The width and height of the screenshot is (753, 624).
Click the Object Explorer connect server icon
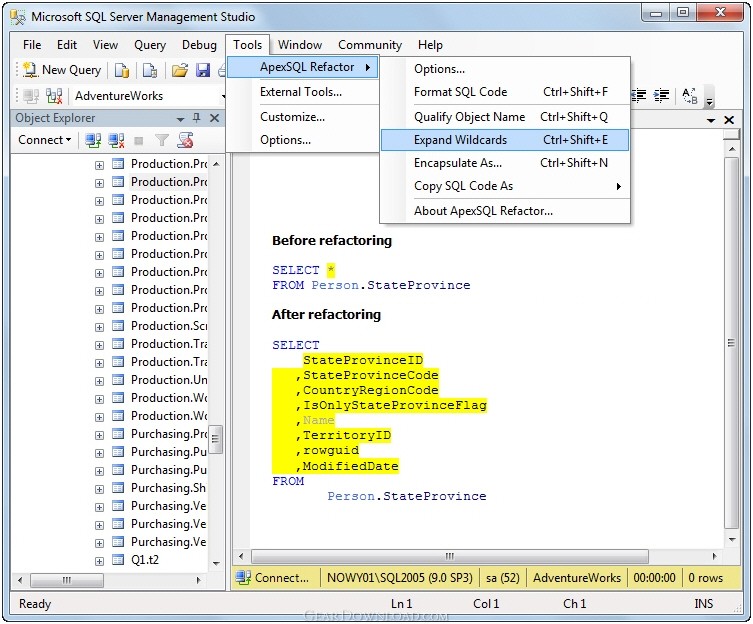point(93,140)
